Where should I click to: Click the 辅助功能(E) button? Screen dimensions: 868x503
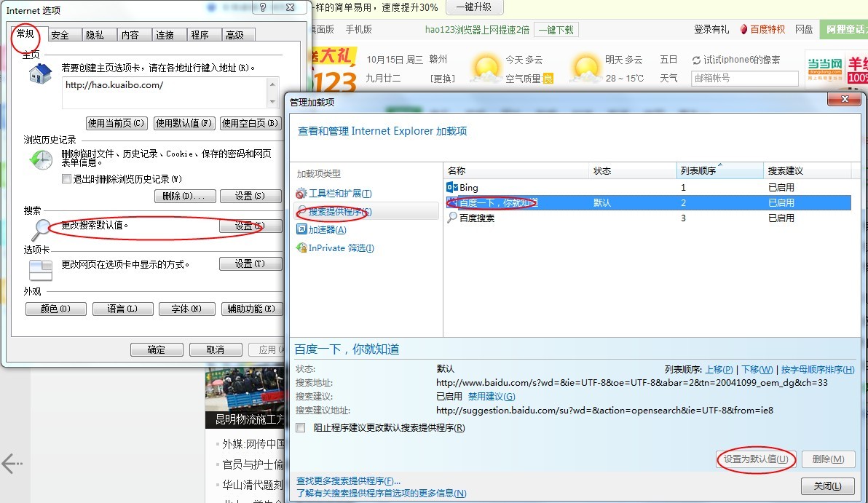[252, 309]
